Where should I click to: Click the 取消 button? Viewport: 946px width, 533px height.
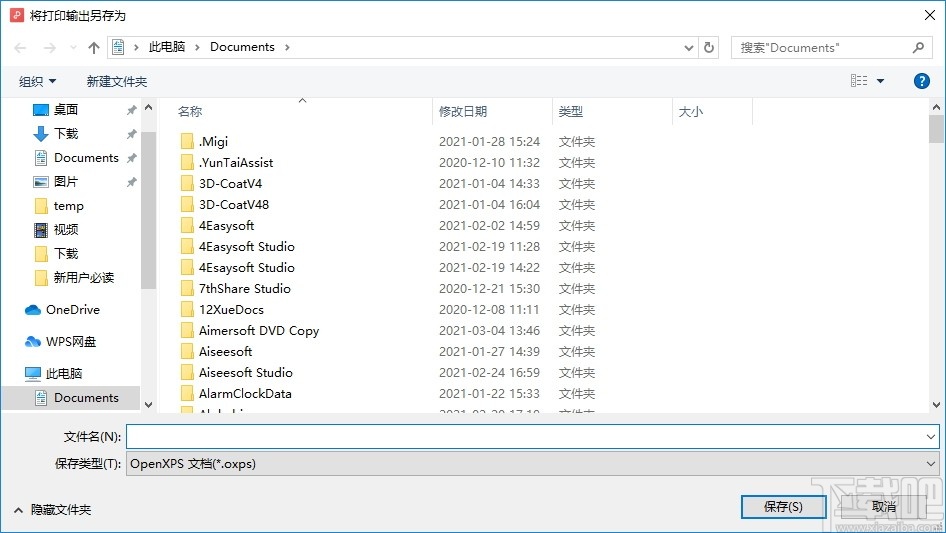[883, 506]
